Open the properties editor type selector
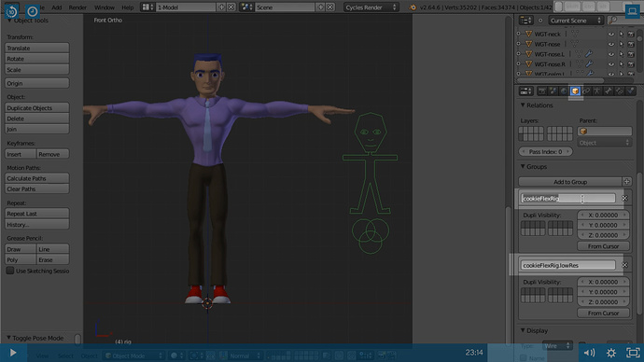This screenshot has height=362, width=644. click(525, 91)
